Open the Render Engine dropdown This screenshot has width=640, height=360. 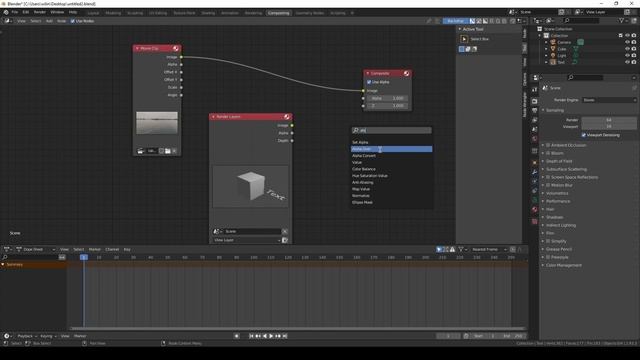pyautogui.click(x=609, y=100)
